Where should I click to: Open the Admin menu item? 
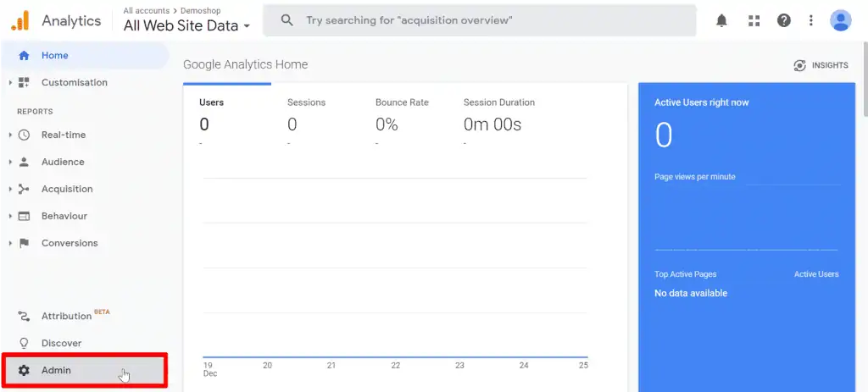[84, 371]
